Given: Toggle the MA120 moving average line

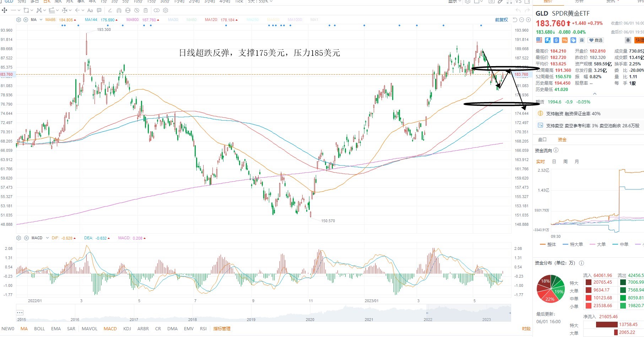Looking at the screenshot, I should [x=221, y=20].
